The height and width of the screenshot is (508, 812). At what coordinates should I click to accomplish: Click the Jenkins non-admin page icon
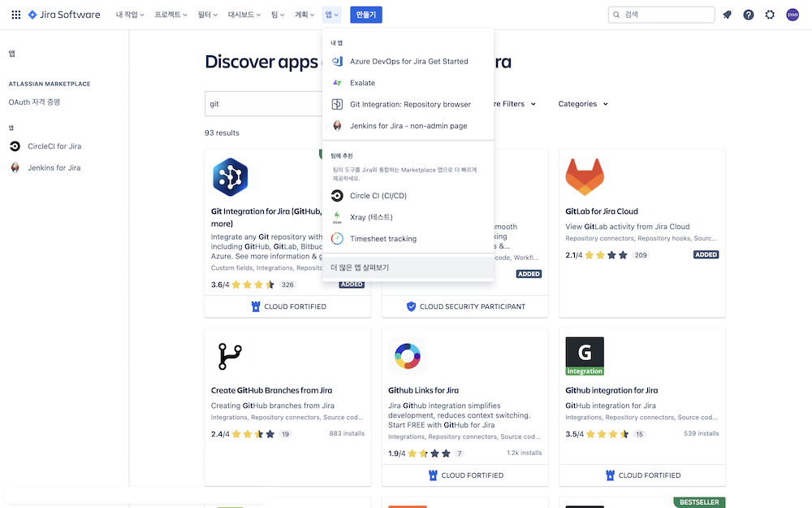tap(337, 126)
